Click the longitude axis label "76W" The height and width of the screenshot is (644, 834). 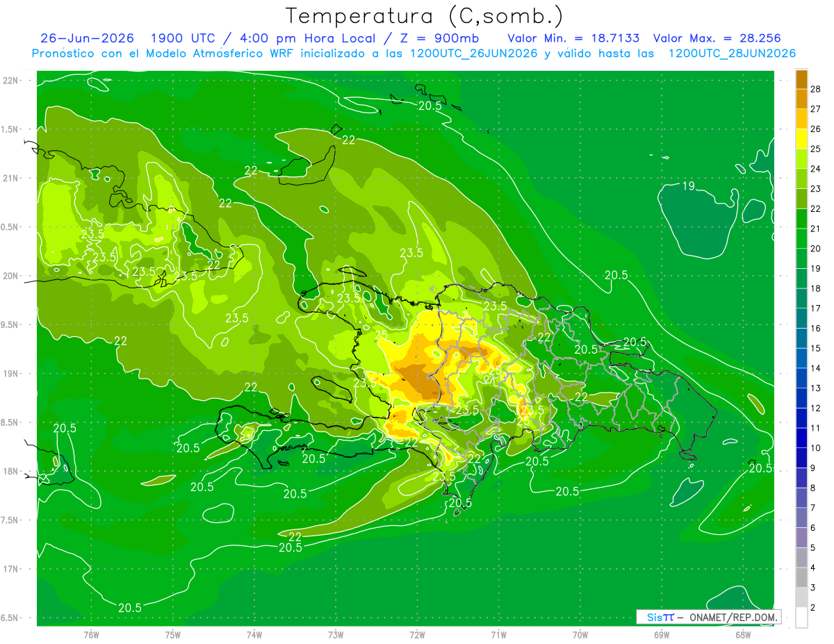[x=91, y=635]
